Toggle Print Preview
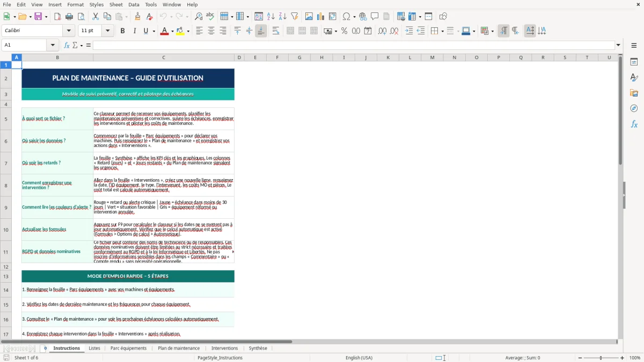This screenshot has height=362, width=644. click(80, 17)
